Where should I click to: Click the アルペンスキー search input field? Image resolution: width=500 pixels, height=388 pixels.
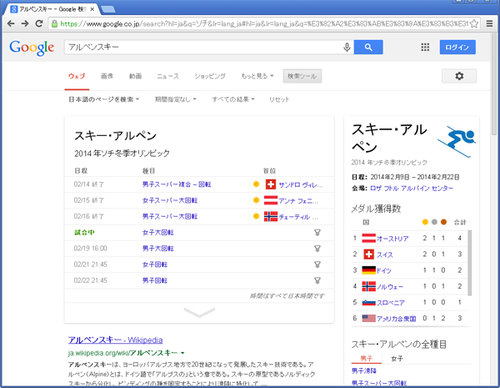(x=203, y=47)
